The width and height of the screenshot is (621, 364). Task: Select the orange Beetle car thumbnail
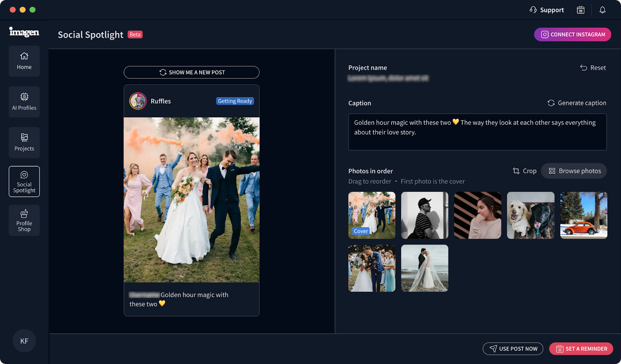[583, 215]
